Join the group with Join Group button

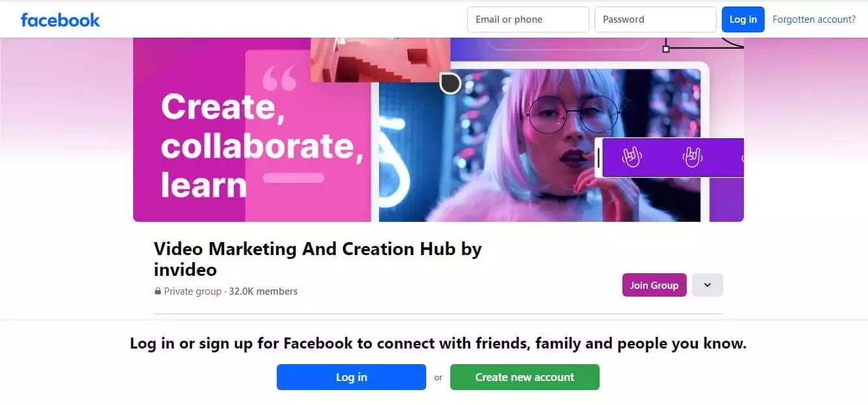pyautogui.click(x=654, y=285)
